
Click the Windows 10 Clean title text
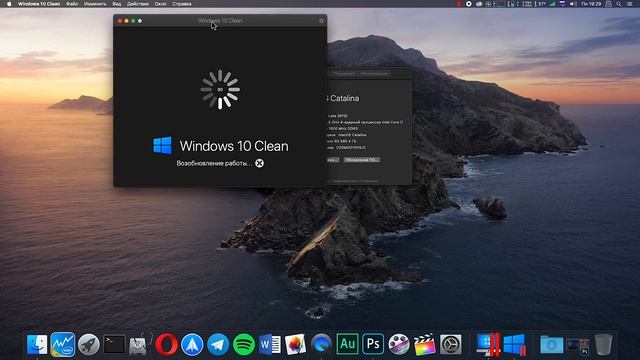(234, 146)
